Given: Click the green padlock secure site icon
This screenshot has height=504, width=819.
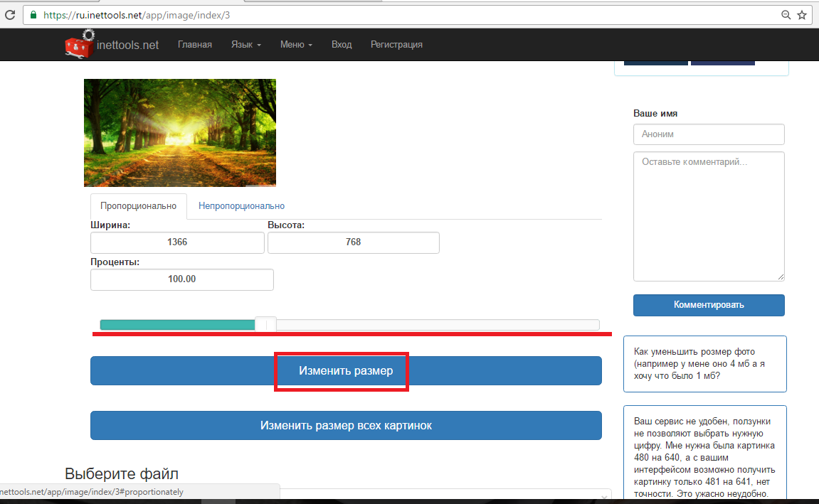Looking at the screenshot, I should pos(33,14).
